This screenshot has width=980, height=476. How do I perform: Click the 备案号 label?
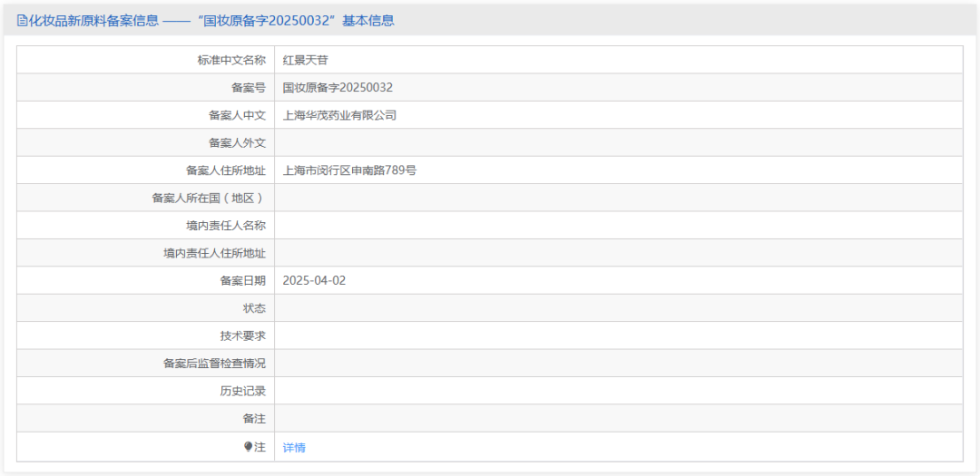pyautogui.click(x=249, y=88)
